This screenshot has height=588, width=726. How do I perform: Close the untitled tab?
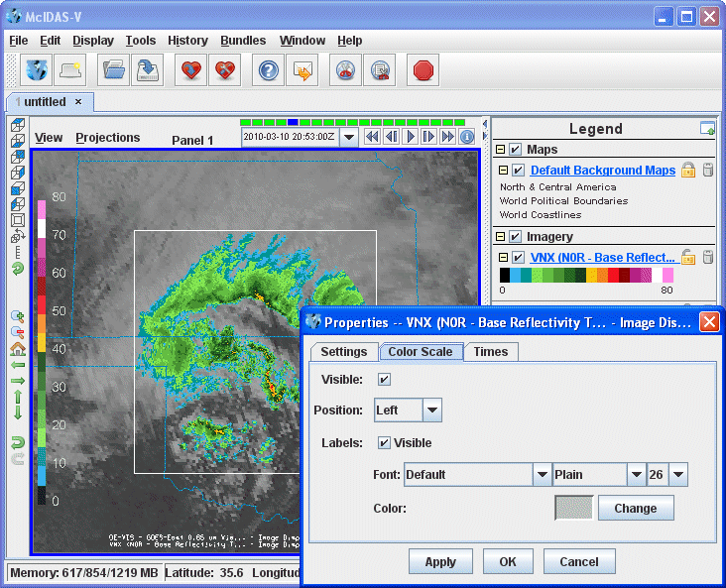coord(78,101)
